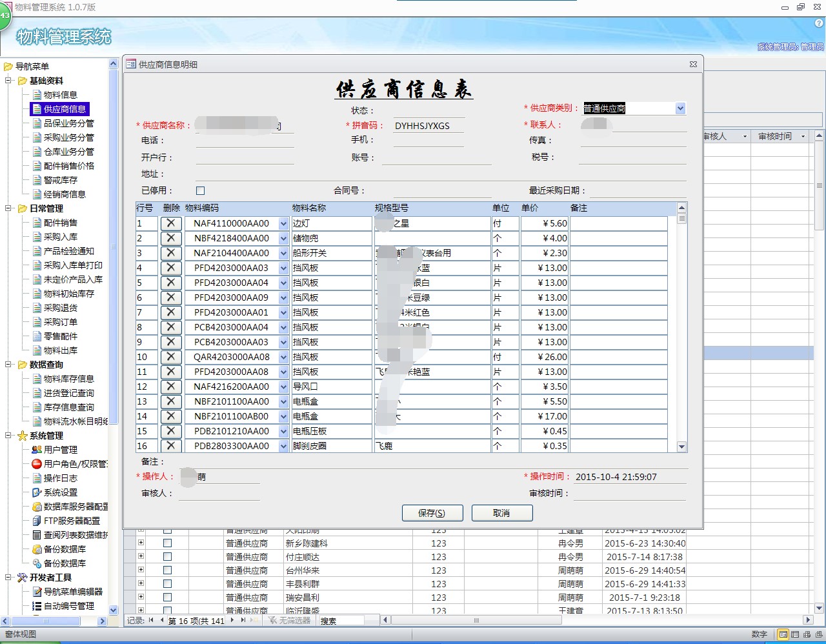Check the box on the 新乡陈建科 row
Image resolution: width=826 pixels, height=644 pixels.
tap(167, 543)
